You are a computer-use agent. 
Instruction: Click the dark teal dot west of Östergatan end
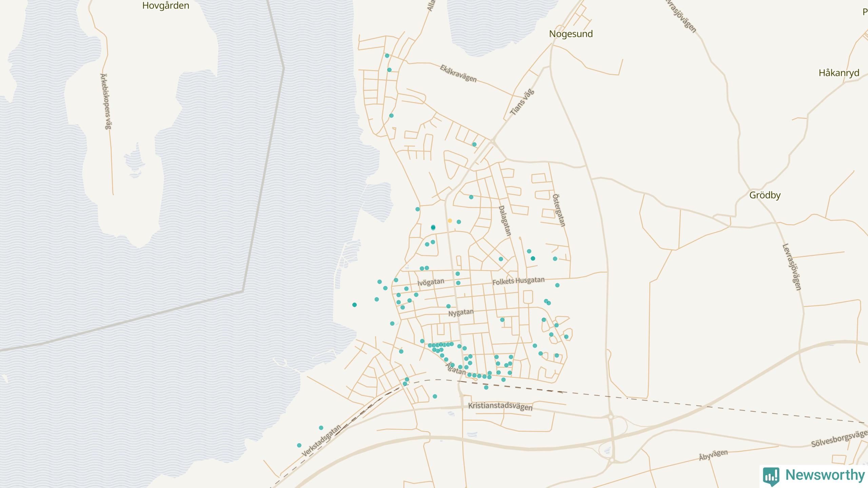(x=533, y=258)
